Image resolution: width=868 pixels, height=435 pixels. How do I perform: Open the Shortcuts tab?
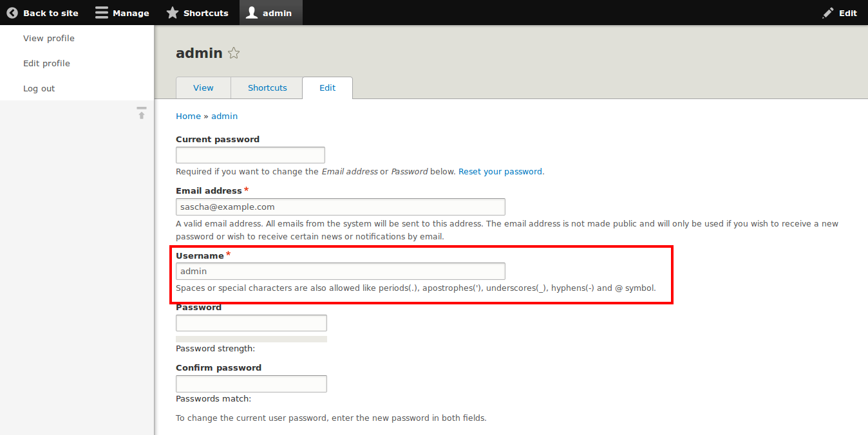click(x=267, y=88)
